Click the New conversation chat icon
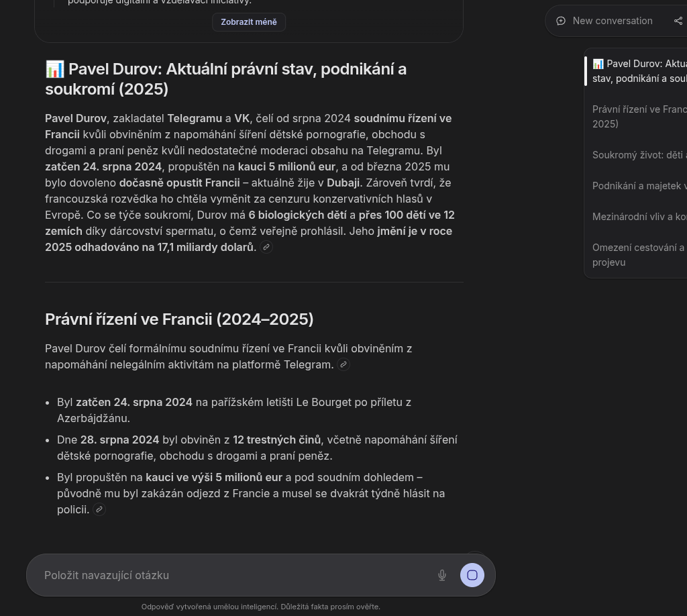This screenshot has height=616, width=687. click(x=561, y=21)
